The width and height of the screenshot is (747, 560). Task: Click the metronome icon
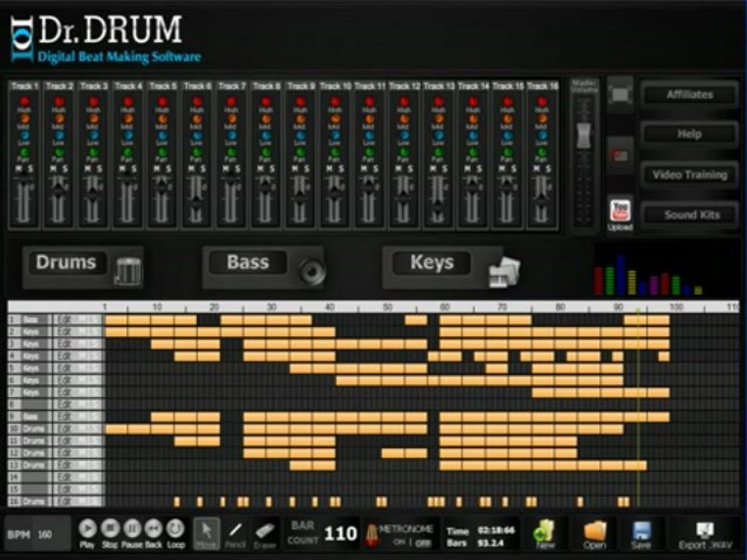[x=371, y=534]
